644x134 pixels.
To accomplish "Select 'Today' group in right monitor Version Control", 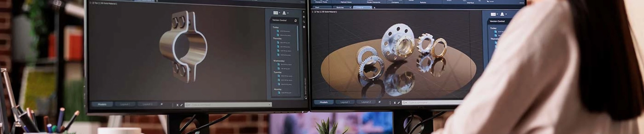I will tap(493, 28).
